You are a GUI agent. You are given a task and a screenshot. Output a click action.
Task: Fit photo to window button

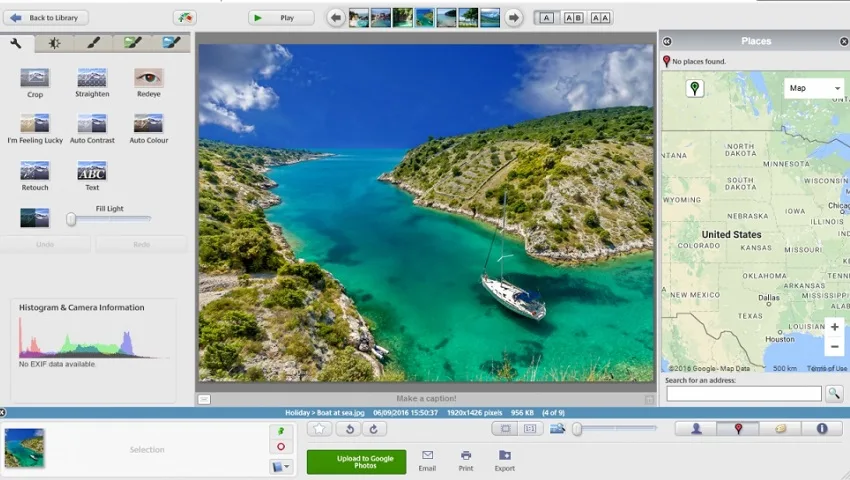coord(505,428)
